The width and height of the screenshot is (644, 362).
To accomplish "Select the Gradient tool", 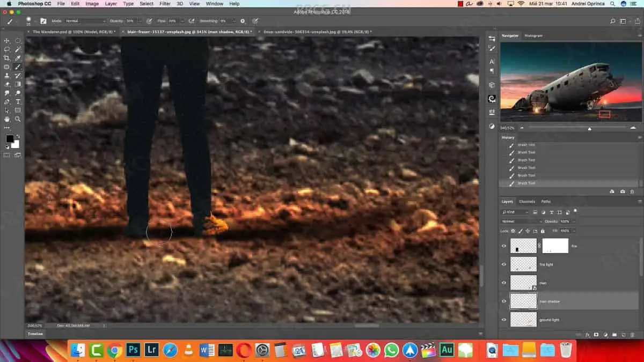I will (18, 84).
